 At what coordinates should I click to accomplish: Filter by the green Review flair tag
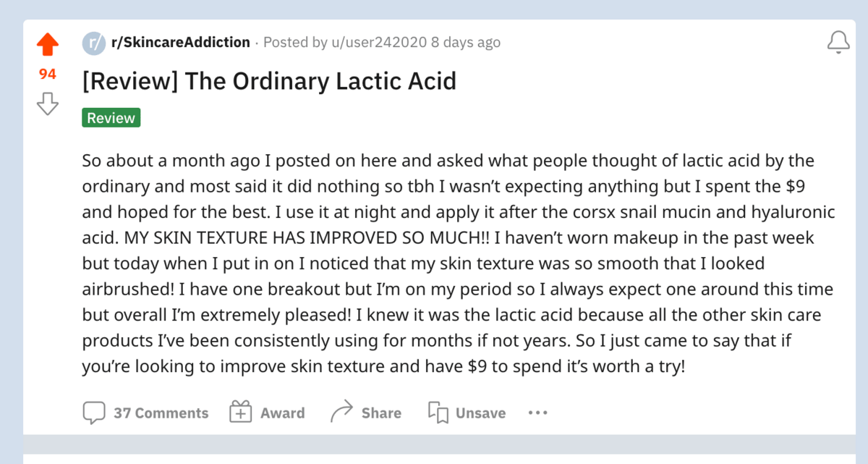pyautogui.click(x=111, y=118)
